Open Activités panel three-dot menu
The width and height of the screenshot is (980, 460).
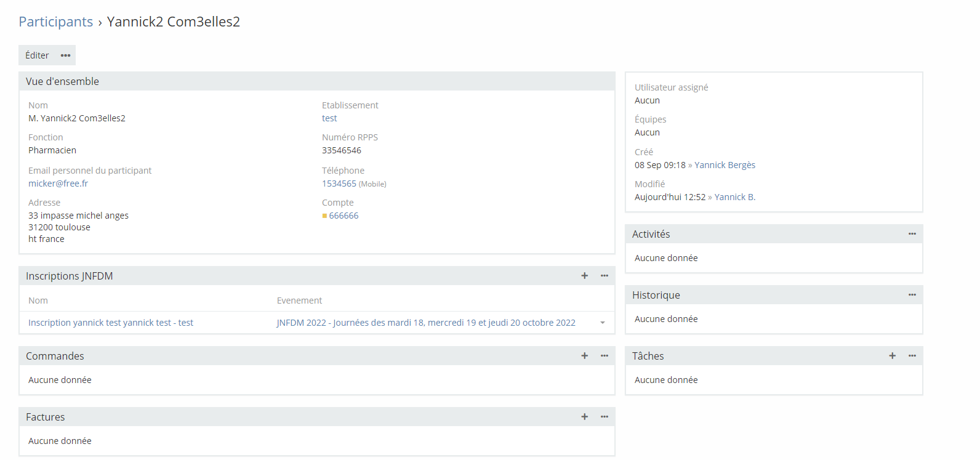[912, 234]
